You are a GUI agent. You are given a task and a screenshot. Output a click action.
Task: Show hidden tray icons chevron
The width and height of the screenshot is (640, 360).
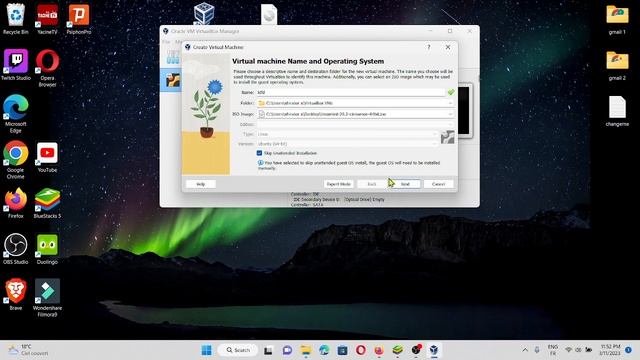point(525,350)
